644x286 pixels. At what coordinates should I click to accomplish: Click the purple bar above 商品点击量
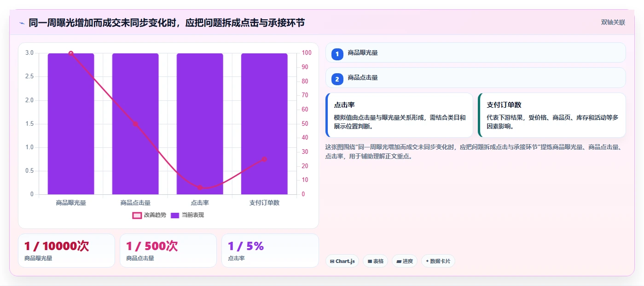135,124
